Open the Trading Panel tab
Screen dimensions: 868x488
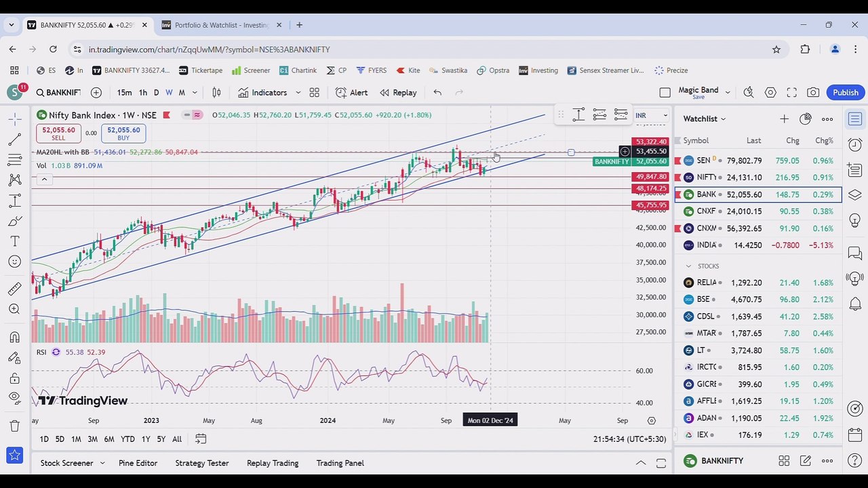[x=340, y=463]
